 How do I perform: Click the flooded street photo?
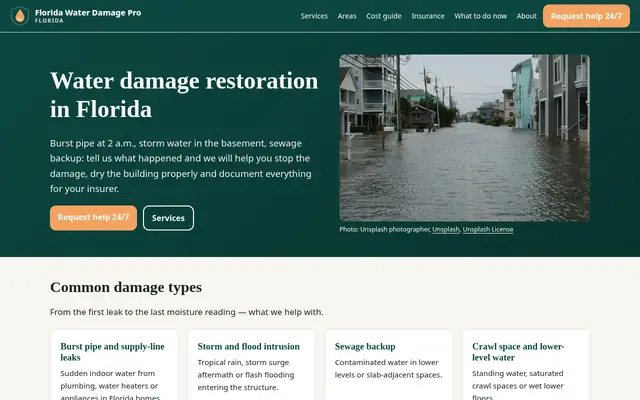[x=464, y=138]
